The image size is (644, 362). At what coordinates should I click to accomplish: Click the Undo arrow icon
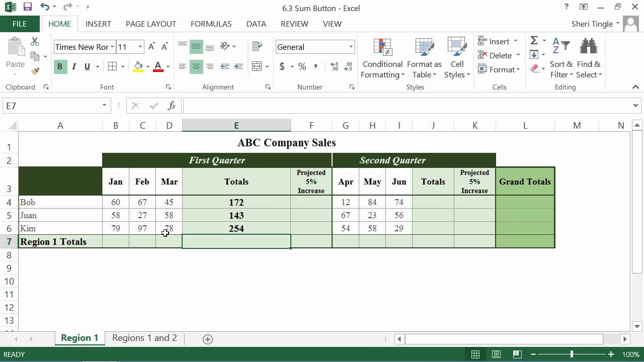coord(45,7)
